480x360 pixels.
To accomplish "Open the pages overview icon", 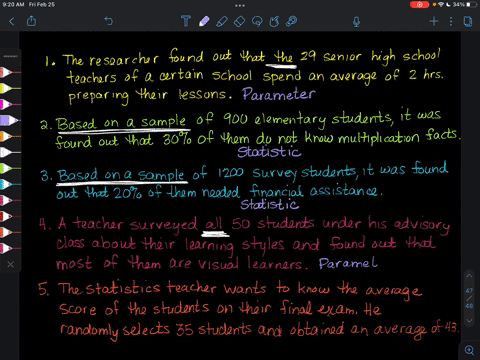I will click(x=468, y=22).
